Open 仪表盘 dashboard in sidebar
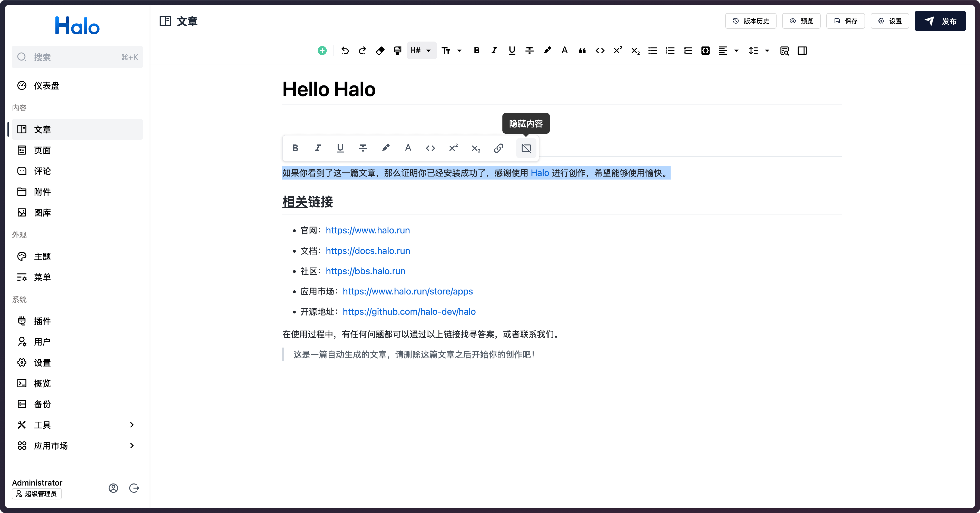980x513 pixels. click(x=77, y=86)
